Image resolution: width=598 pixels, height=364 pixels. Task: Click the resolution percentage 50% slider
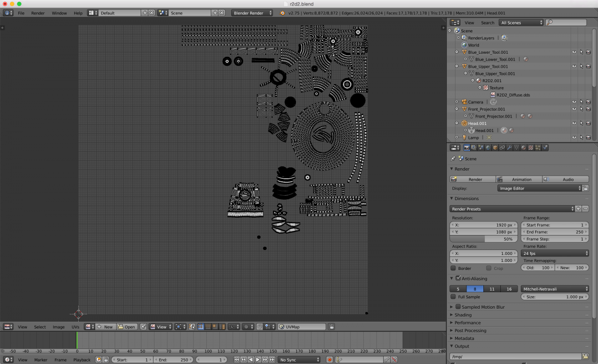(484, 239)
